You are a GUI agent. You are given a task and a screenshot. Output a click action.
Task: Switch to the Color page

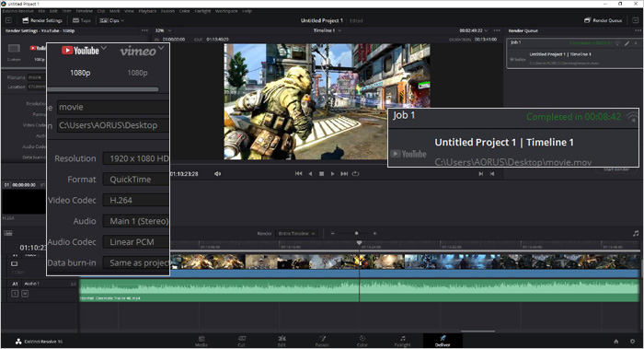coord(362,342)
